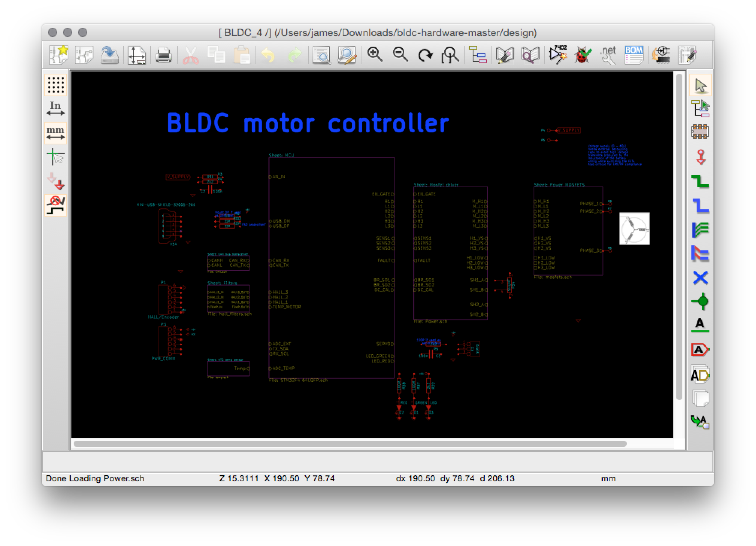Open Pcbnew layout tool icon
This screenshot has height=546, width=756.
688,55
